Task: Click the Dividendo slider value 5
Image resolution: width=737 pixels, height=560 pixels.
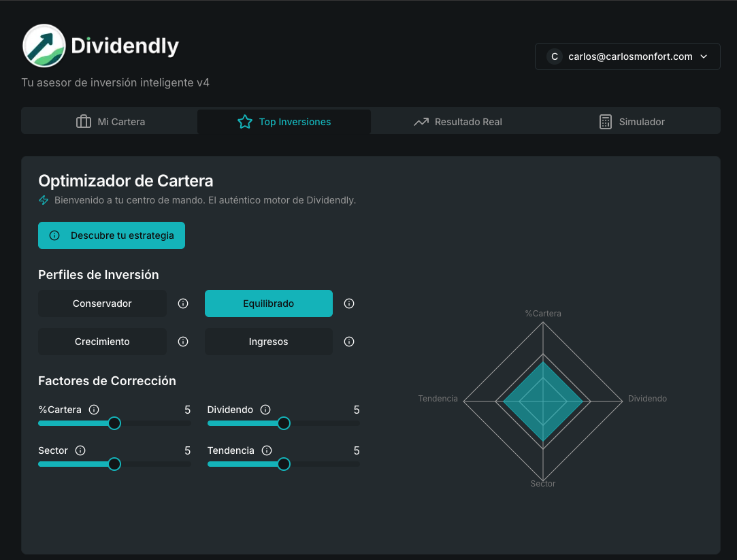Action: [357, 410]
